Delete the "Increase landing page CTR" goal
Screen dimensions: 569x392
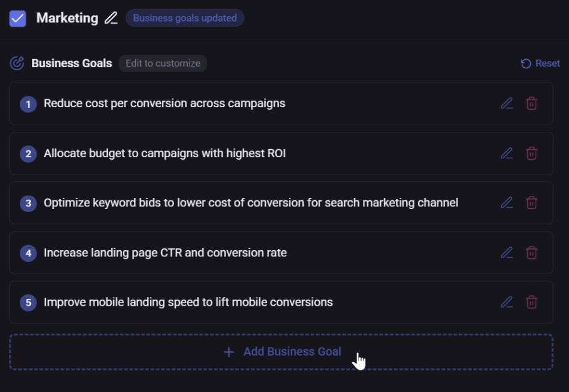click(x=531, y=252)
